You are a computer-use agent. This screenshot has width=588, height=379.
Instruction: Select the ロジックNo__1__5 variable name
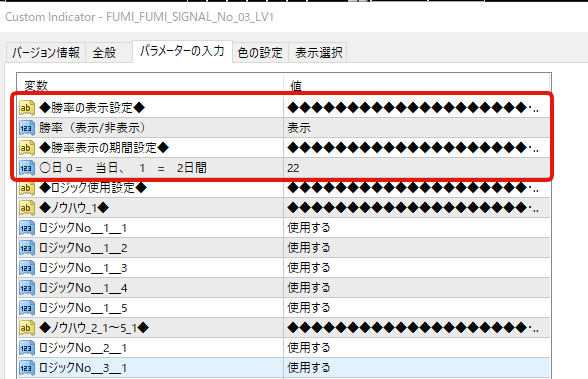[83, 308]
